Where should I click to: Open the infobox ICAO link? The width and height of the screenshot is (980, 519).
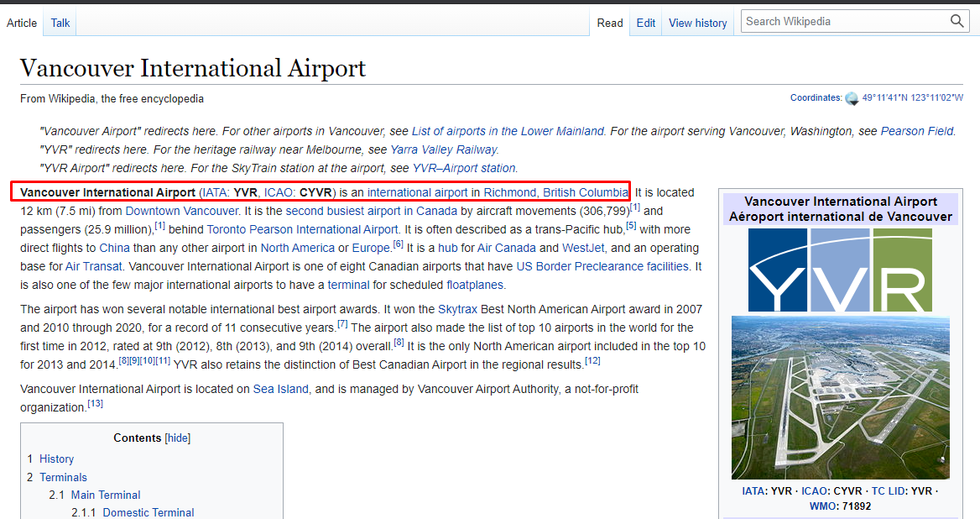pos(815,490)
